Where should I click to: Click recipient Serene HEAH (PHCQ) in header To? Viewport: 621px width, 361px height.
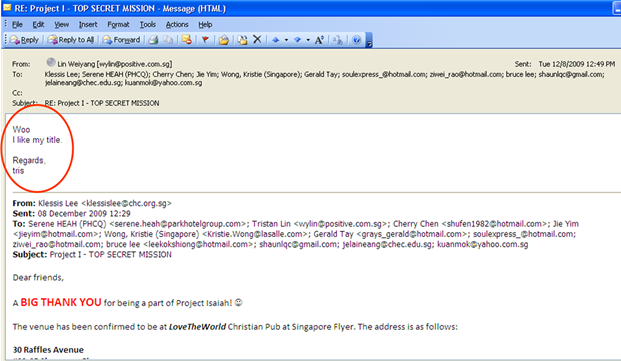[x=115, y=74]
